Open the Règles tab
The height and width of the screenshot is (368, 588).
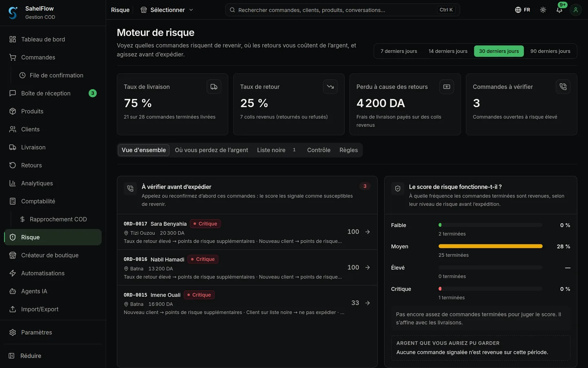349,150
